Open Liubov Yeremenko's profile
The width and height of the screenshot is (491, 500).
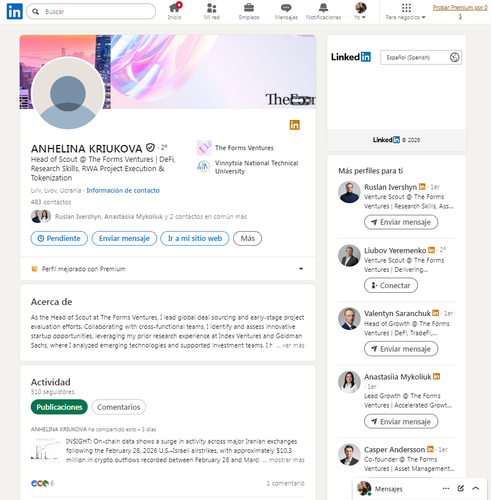click(x=395, y=250)
